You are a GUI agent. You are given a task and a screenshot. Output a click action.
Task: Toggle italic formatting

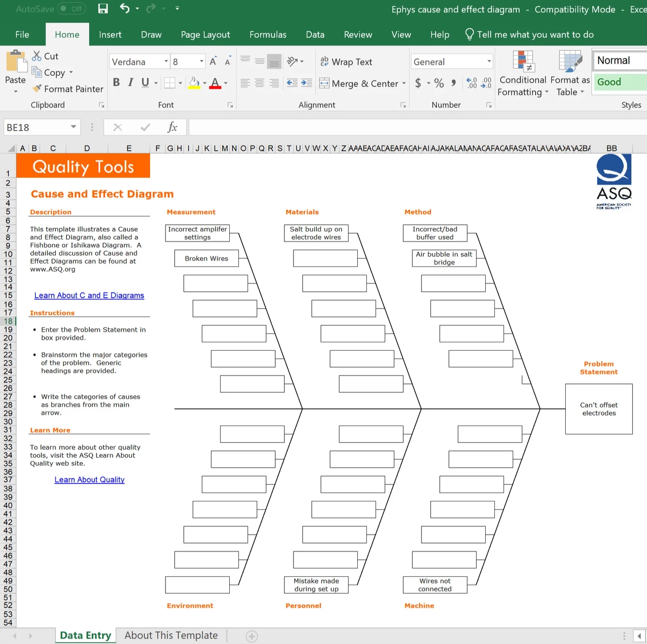tap(130, 82)
